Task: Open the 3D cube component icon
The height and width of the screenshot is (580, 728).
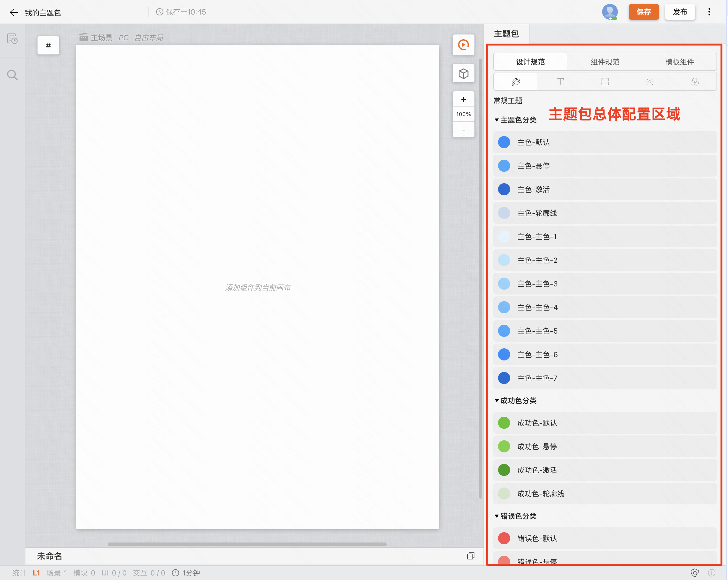Action: point(463,73)
